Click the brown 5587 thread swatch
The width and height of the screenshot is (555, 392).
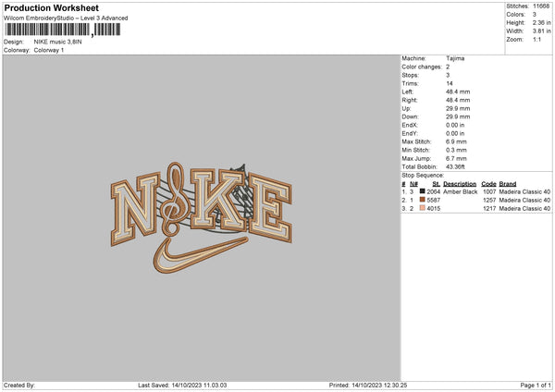click(x=422, y=200)
